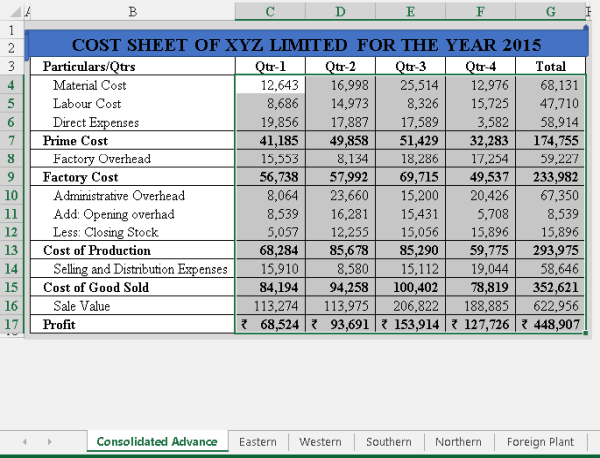600x458 pixels.
Task: Select column C header
Action: tap(270, 11)
